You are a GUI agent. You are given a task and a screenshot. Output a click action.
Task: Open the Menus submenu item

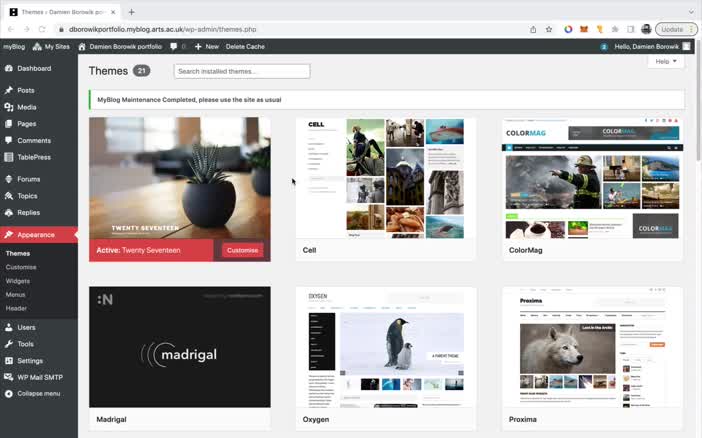tap(16, 295)
